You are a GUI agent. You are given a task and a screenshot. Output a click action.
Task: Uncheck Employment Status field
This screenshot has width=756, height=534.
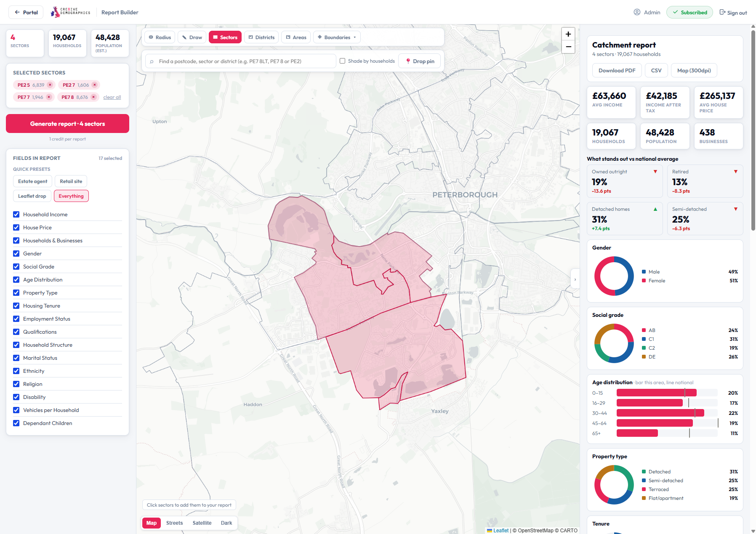(16, 319)
